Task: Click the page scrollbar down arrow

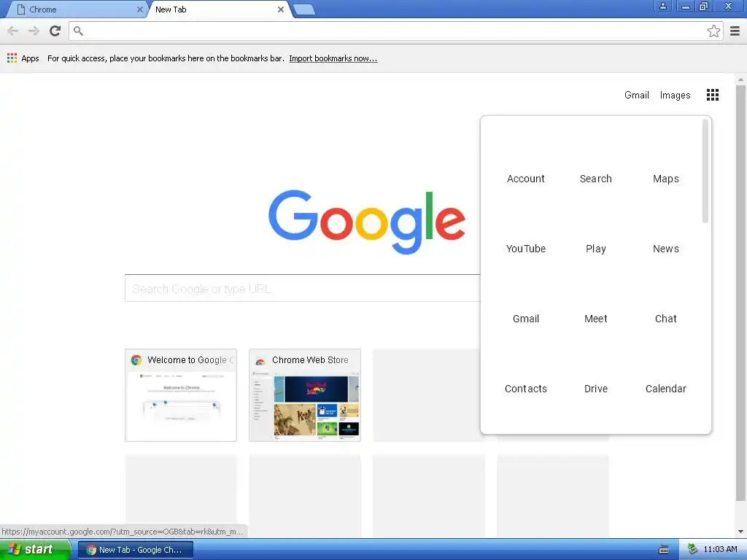Action: 740,532
